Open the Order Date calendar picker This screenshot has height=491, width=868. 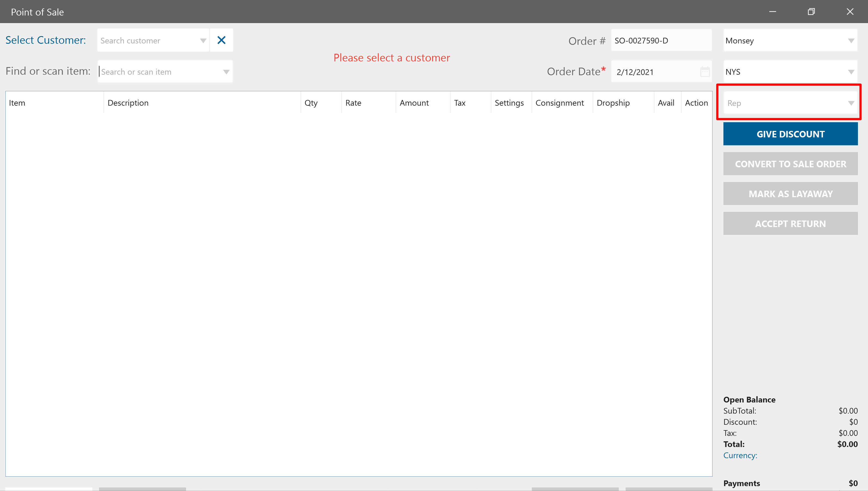point(705,72)
